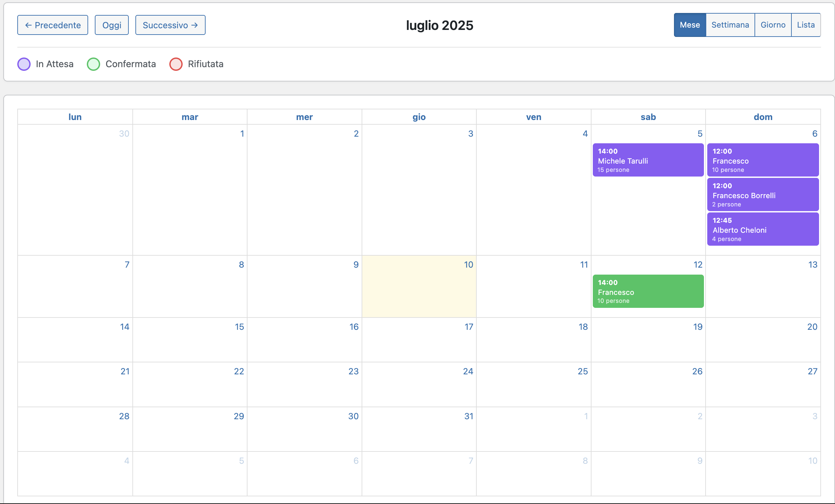
Task: Click day number 31 link
Action: pyautogui.click(x=468, y=416)
